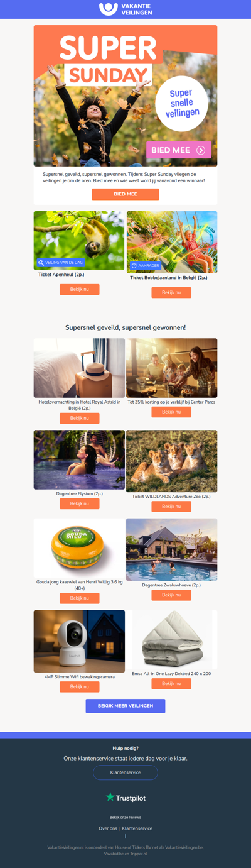Open the Hotel Royal Astrid image
The image size is (251, 868).
[79, 368]
